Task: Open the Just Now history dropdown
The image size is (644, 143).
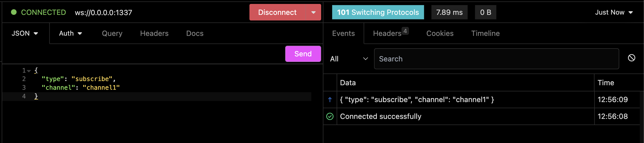Action: tap(614, 12)
